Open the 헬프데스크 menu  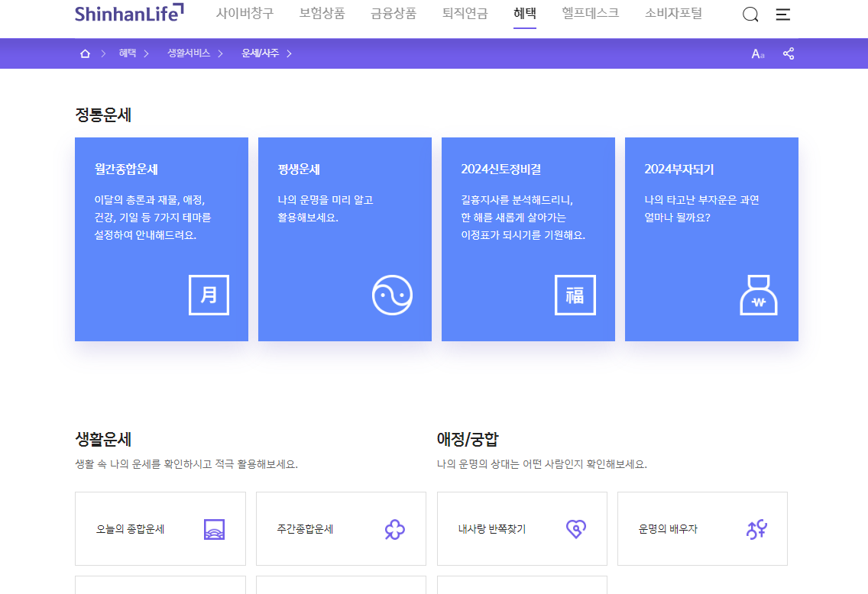(x=591, y=13)
